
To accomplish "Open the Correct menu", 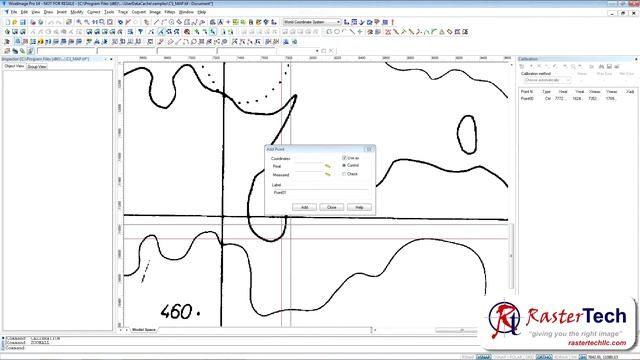I will (93, 12).
